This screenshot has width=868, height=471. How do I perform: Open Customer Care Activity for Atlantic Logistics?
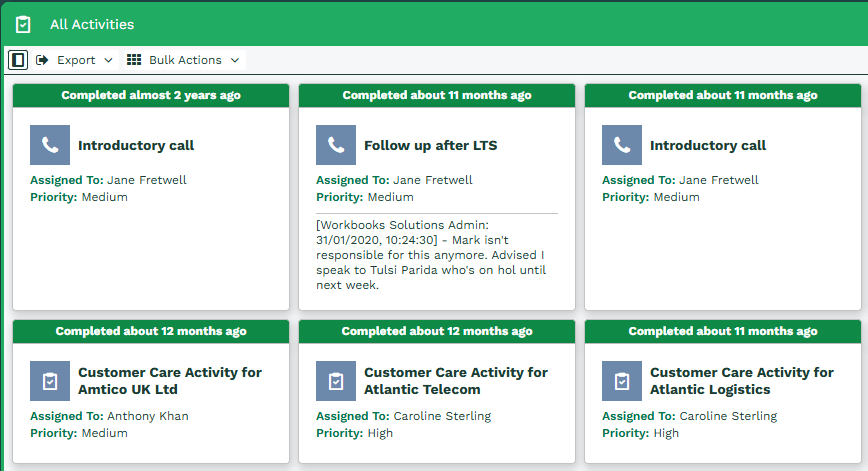tap(742, 381)
